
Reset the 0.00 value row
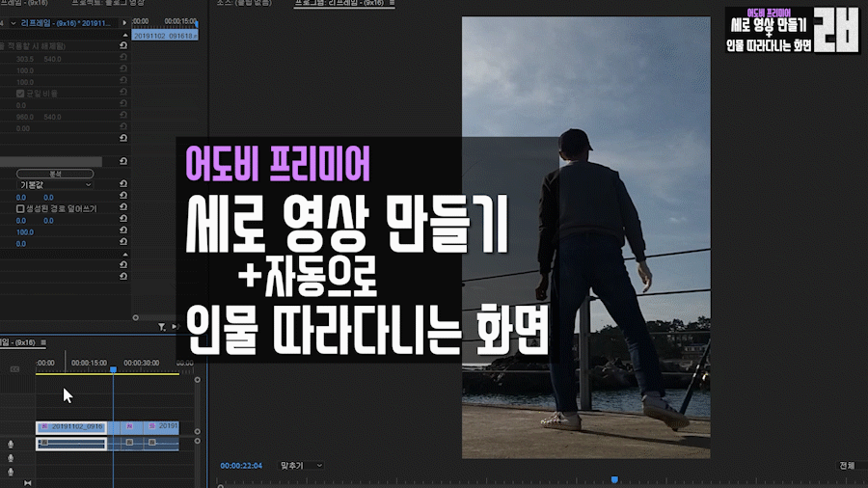coord(122,127)
